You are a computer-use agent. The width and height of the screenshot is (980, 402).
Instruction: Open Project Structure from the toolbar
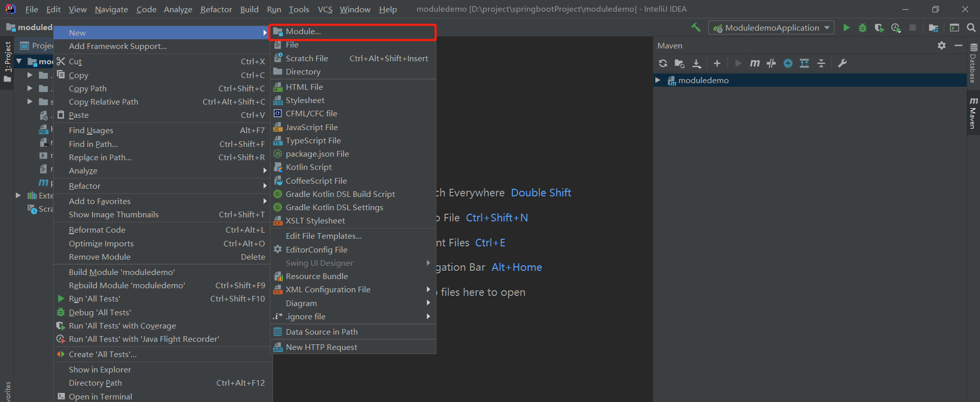pyautogui.click(x=934, y=28)
